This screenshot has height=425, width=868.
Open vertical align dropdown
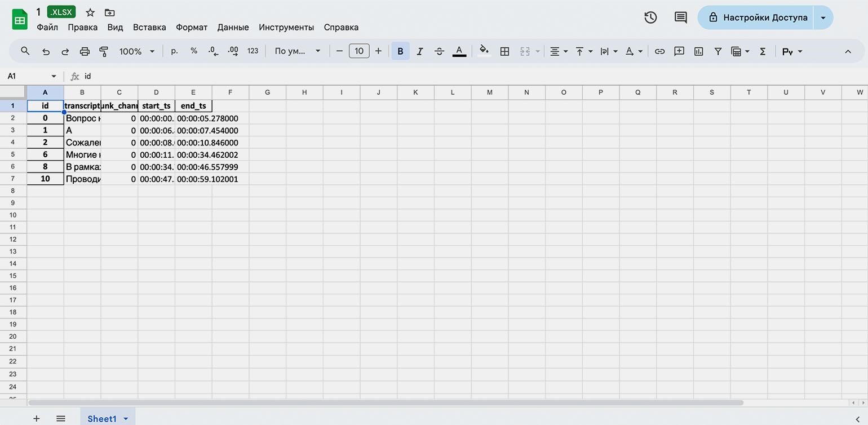(584, 51)
